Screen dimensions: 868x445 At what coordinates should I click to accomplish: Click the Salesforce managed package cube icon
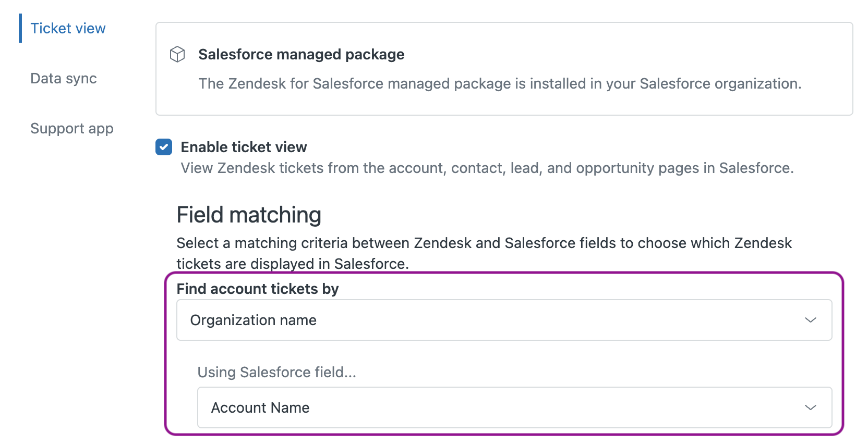[x=177, y=54]
